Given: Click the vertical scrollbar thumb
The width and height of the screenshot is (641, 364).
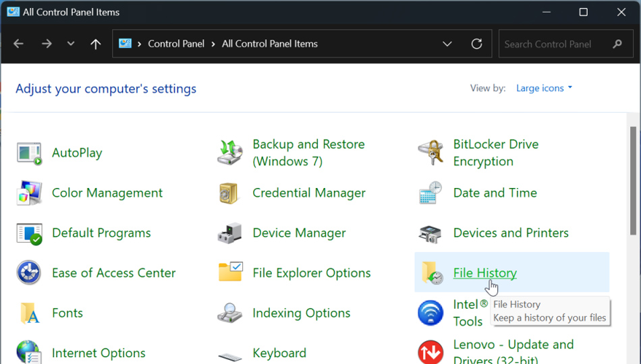Looking at the screenshot, I should pos(633,181).
